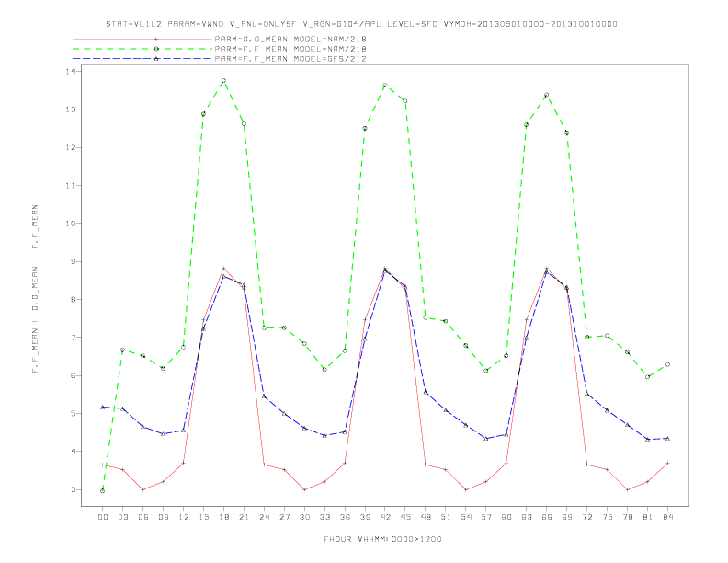
Task: Click the circle marker on green legend line
Action: click(156, 49)
